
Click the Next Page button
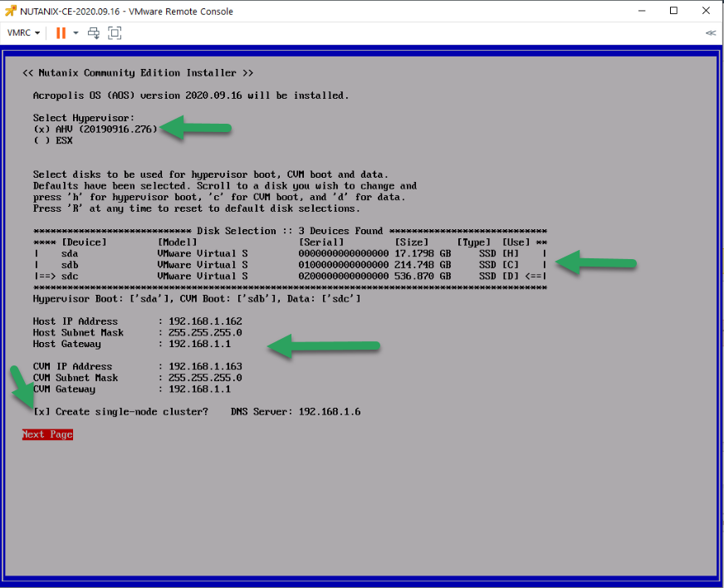click(x=47, y=434)
